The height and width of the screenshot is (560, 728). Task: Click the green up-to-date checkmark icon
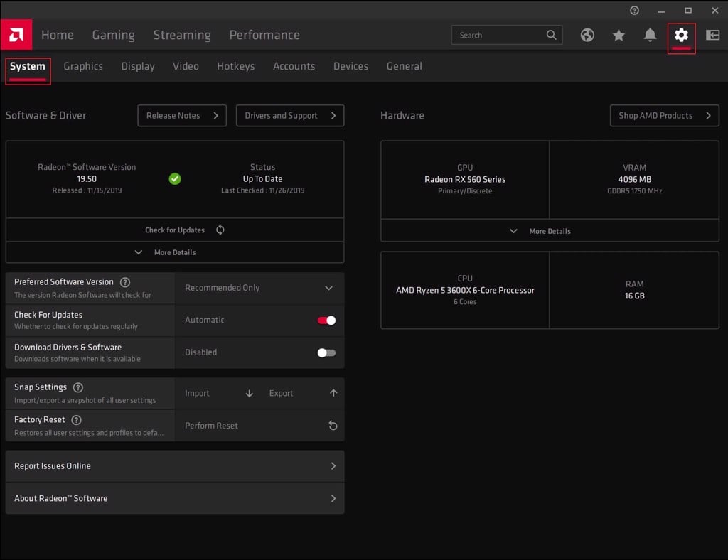[x=175, y=178]
